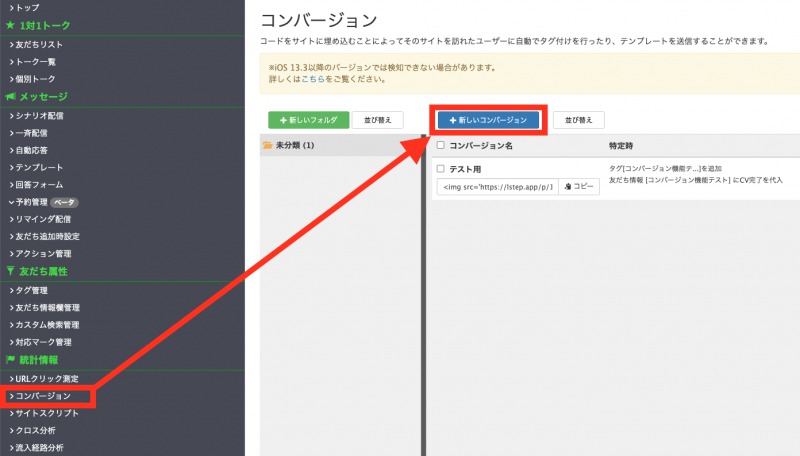Click the flag icon beside 統計情報
This screenshot has height=456, width=800.
(x=10, y=359)
